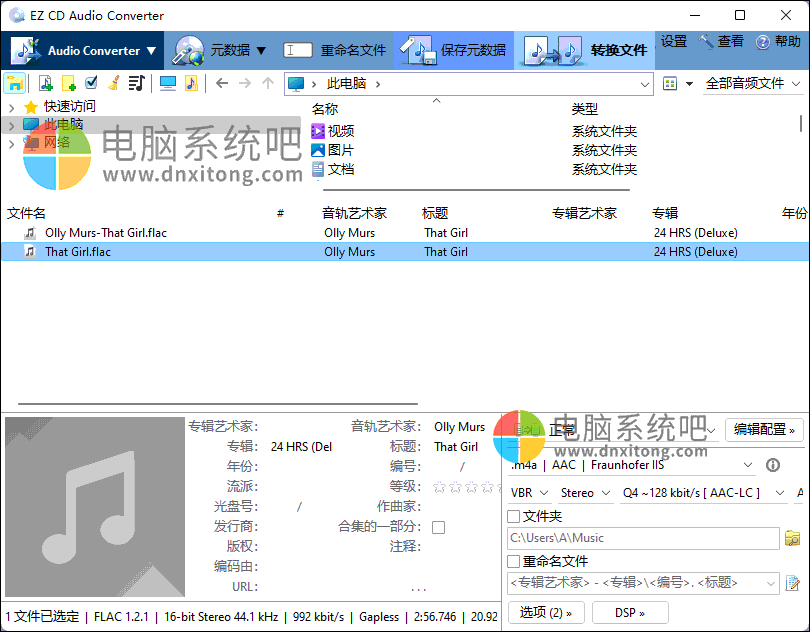
Task: Click the 帮助 question mark icon
Action: (x=762, y=42)
